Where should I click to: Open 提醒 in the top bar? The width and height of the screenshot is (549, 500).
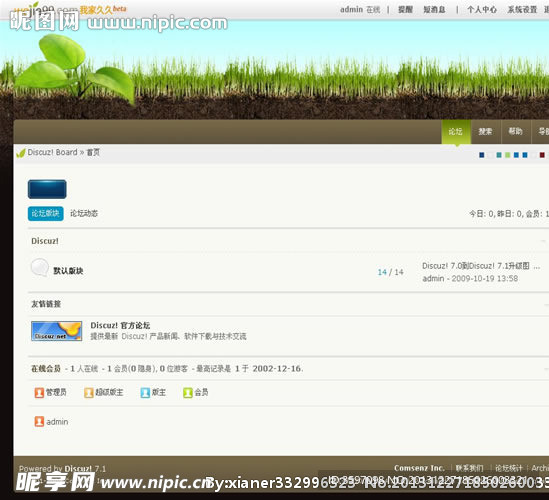point(405,9)
